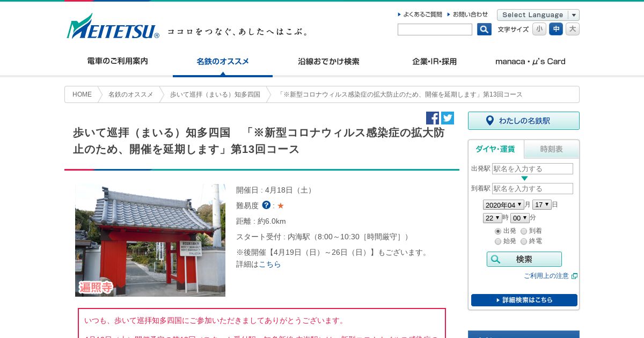
Task: Open the day dropdown showing 17
Action: 542,204
